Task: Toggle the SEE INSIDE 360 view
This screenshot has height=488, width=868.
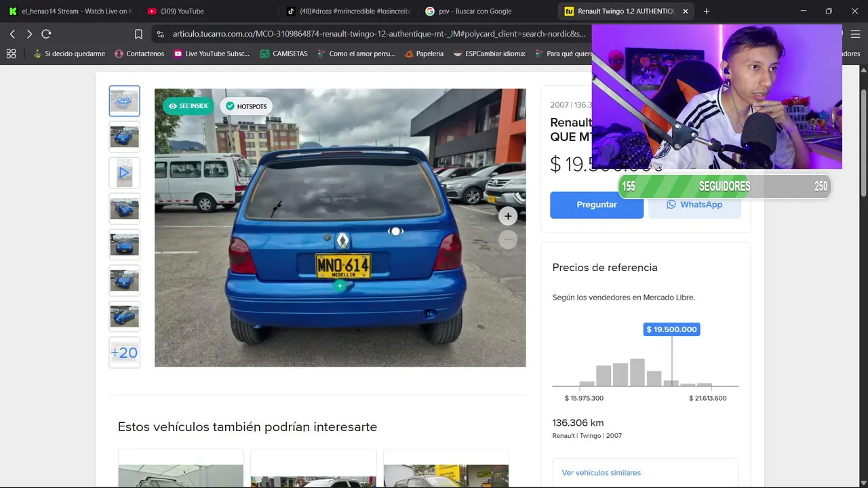Action: click(x=189, y=106)
